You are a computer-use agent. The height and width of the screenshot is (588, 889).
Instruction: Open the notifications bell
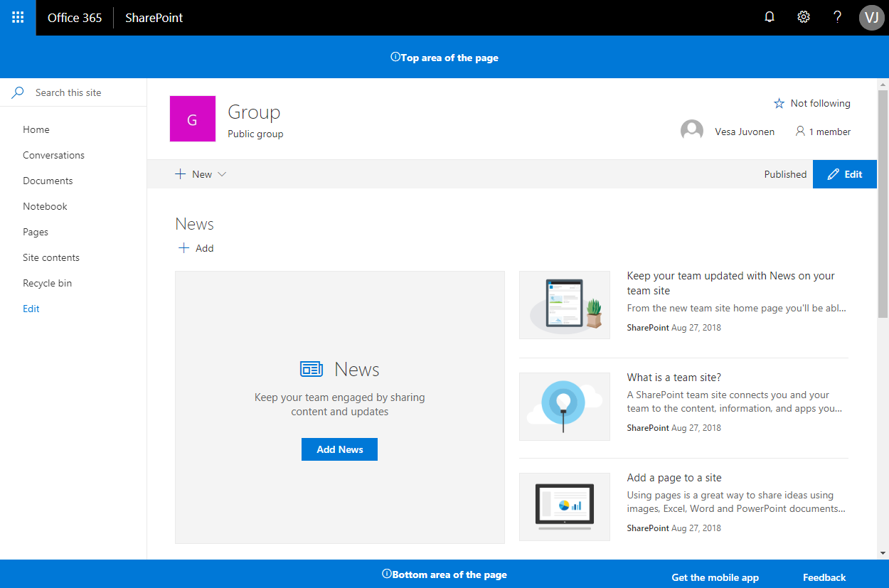[x=769, y=16]
